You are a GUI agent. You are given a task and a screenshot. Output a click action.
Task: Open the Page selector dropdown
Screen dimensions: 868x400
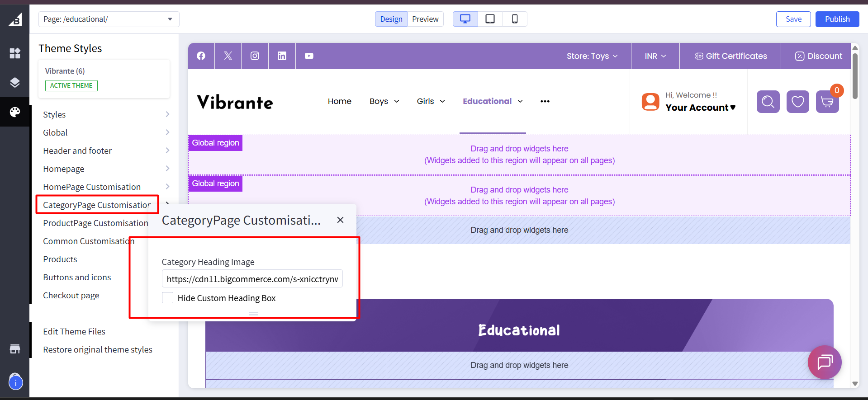click(109, 19)
